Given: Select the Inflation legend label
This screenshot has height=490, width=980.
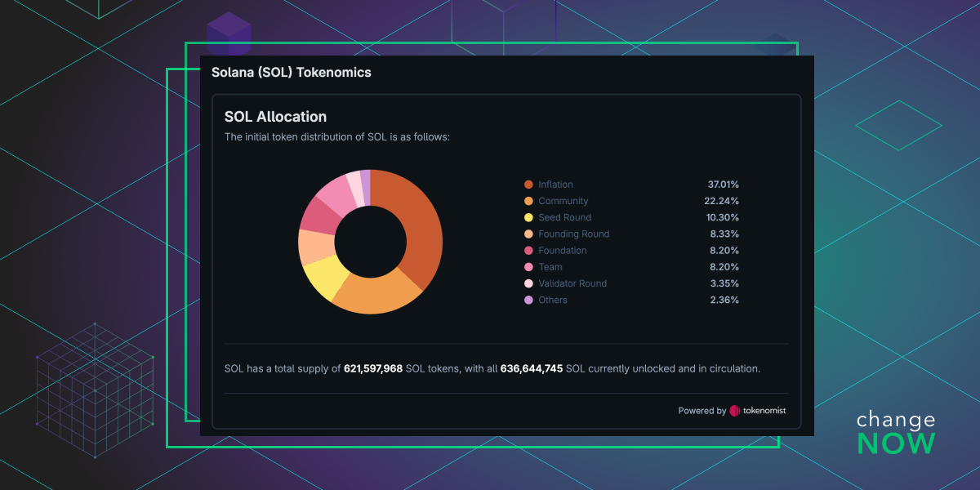Looking at the screenshot, I should point(555,185).
